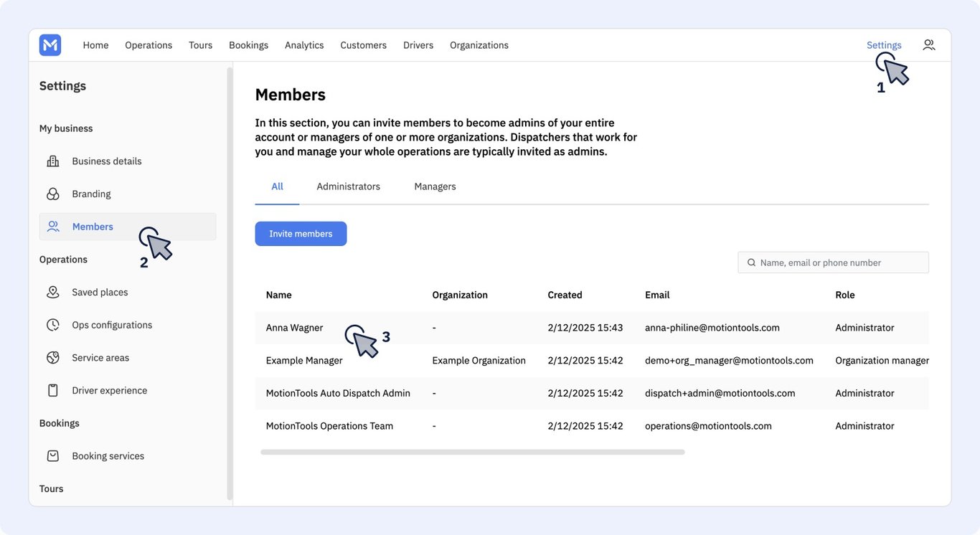Screen dimensions: 980x535
Task: Focus the name, email or phone search field
Action: pos(833,262)
